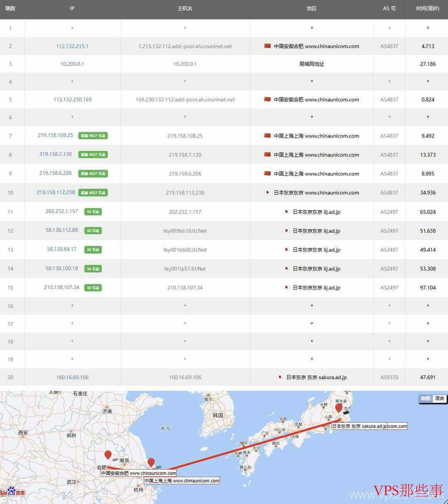This screenshot has width=448, height=504.
Task: Click the green 联通 4837 badge beside 219.158.6.206
Action: [93, 173]
